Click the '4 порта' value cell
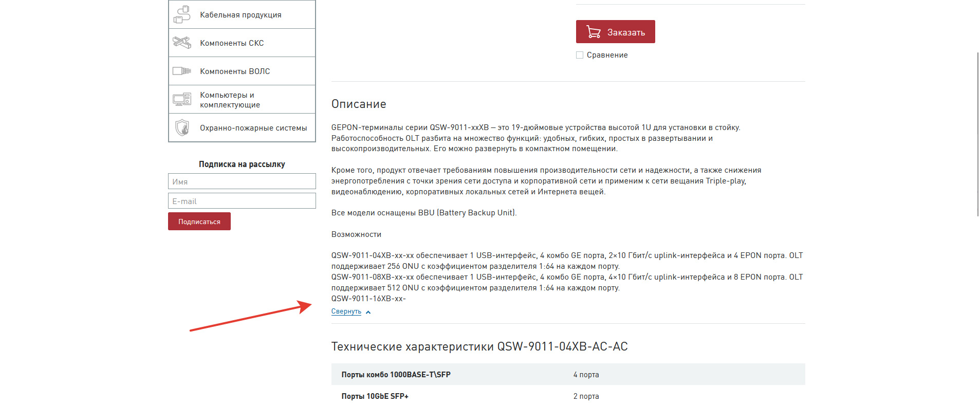 coord(586,375)
